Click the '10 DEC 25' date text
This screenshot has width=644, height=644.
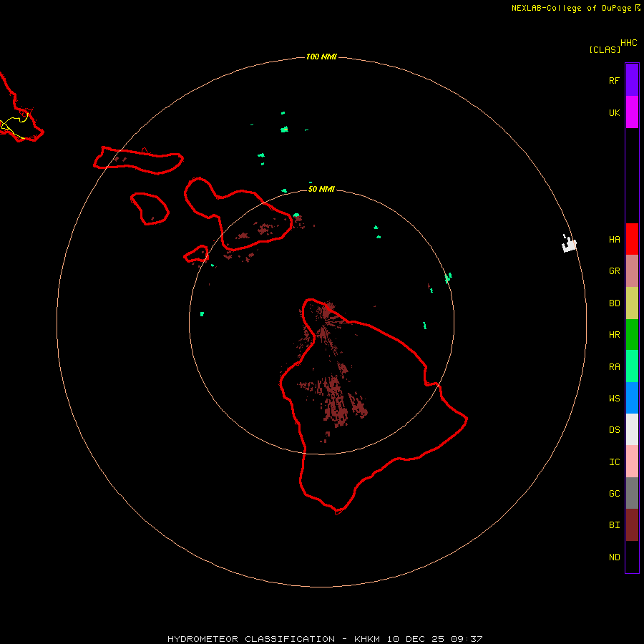click(x=416, y=639)
